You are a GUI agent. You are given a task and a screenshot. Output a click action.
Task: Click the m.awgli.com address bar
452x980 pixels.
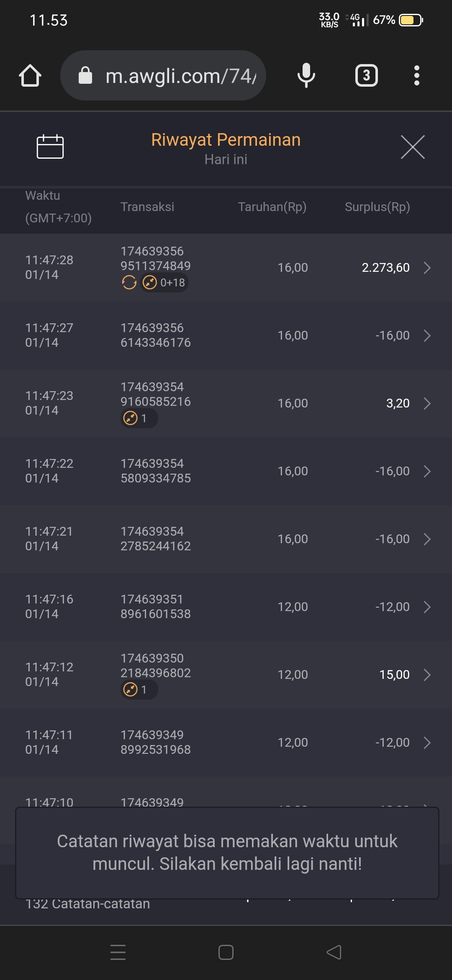coord(180,76)
